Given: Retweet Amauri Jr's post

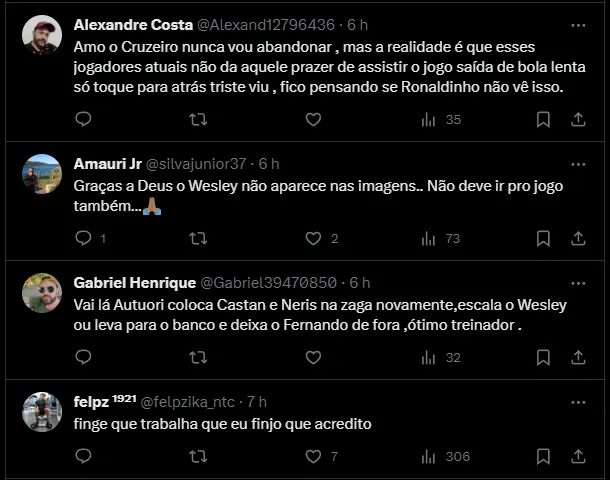Looking at the screenshot, I should coord(198,238).
